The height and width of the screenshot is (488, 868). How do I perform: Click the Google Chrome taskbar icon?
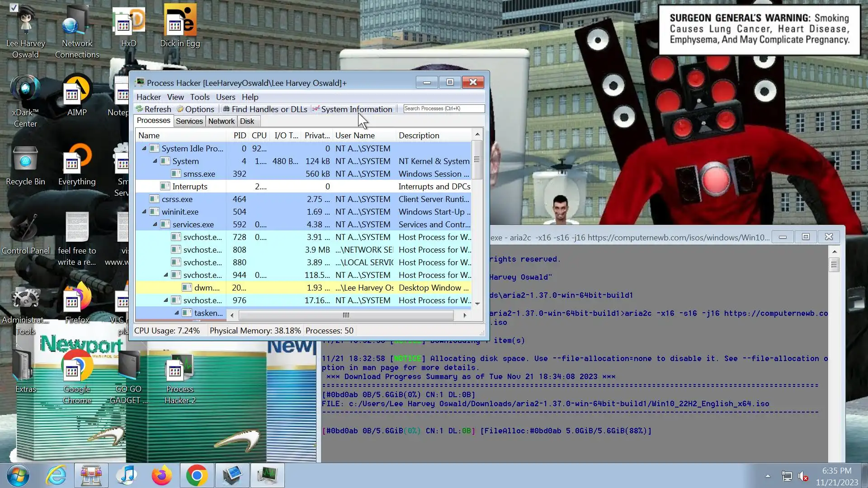click(197, 475)
